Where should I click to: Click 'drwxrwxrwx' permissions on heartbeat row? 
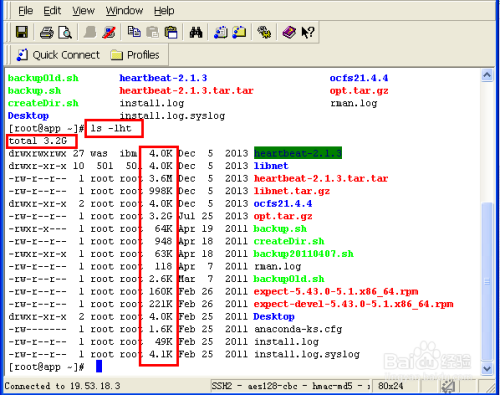(37, 154)
